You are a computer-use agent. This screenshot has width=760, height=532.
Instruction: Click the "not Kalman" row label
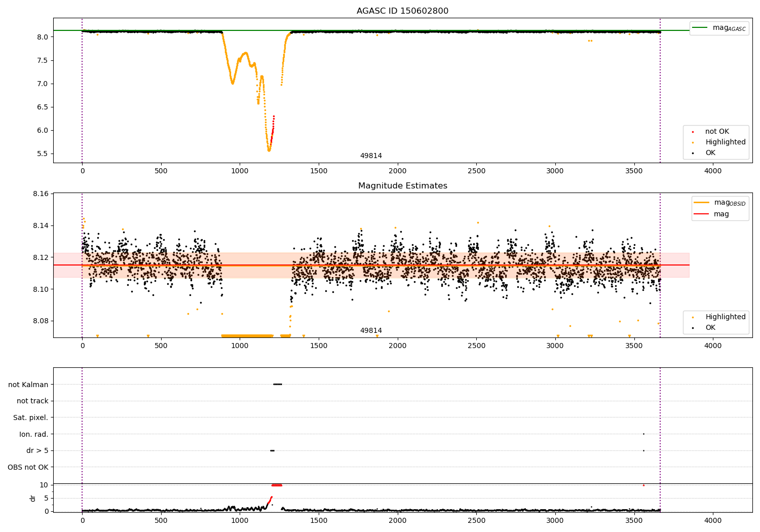coord(28,385)
